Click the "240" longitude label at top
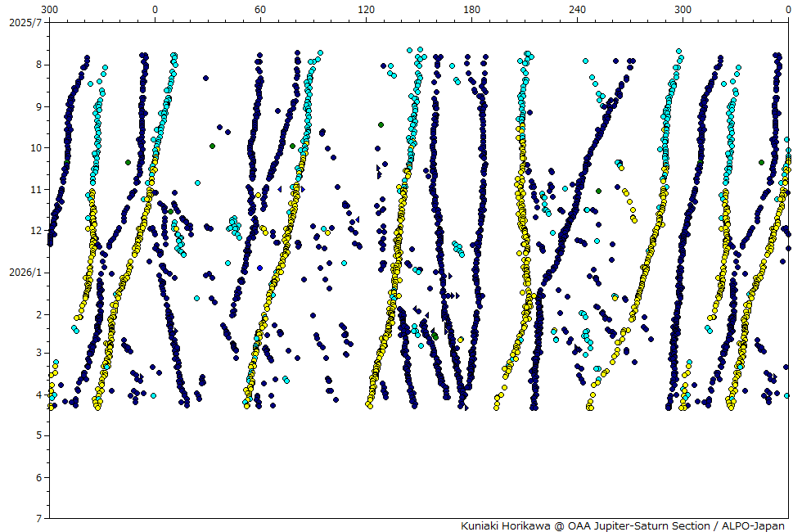 577,9
